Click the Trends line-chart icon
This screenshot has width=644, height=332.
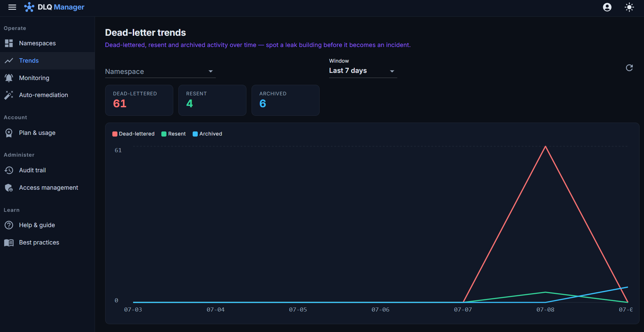[x=9, y=61]
